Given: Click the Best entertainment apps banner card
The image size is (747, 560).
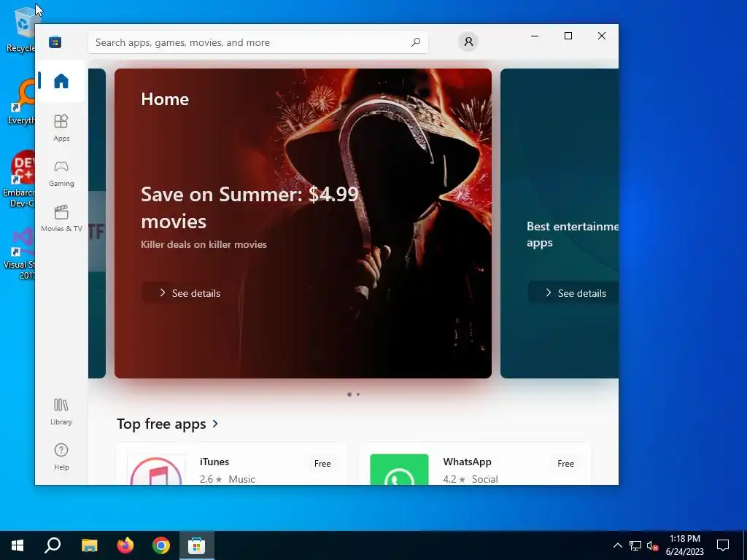Looking at the screenshot, I should (560, 223).
